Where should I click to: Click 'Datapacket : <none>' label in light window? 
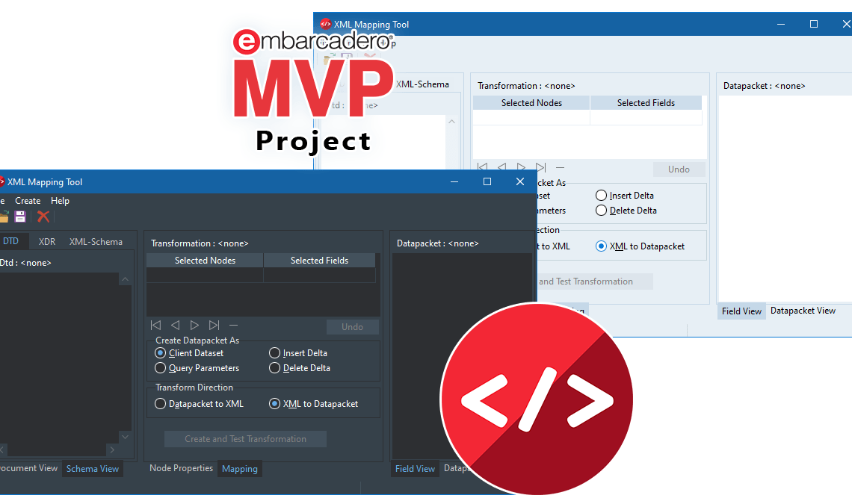pos(764,86)
